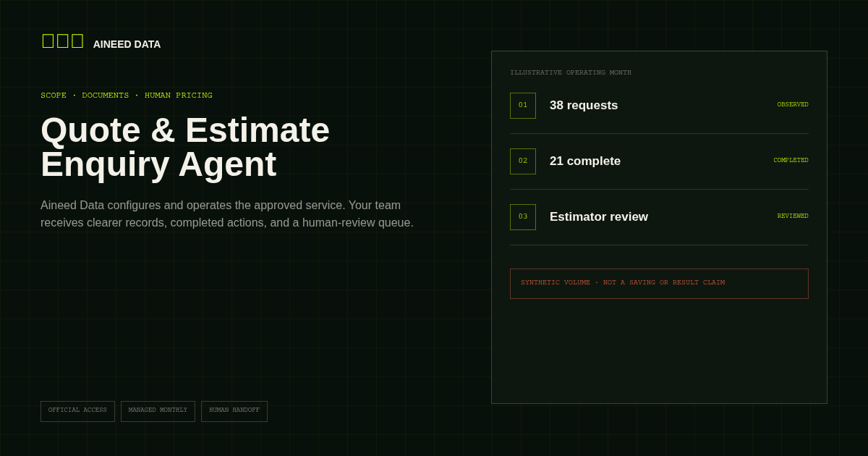The image size is (868, 456).
Task: Click the synthetic volume disclaimer box
Action: point(659,284)
